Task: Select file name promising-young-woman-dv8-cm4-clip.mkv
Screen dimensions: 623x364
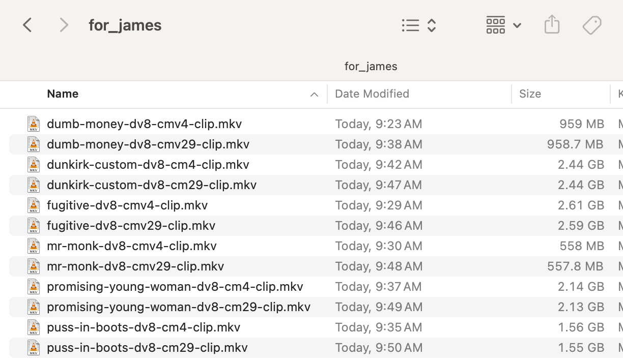Action: pos(175,286)
